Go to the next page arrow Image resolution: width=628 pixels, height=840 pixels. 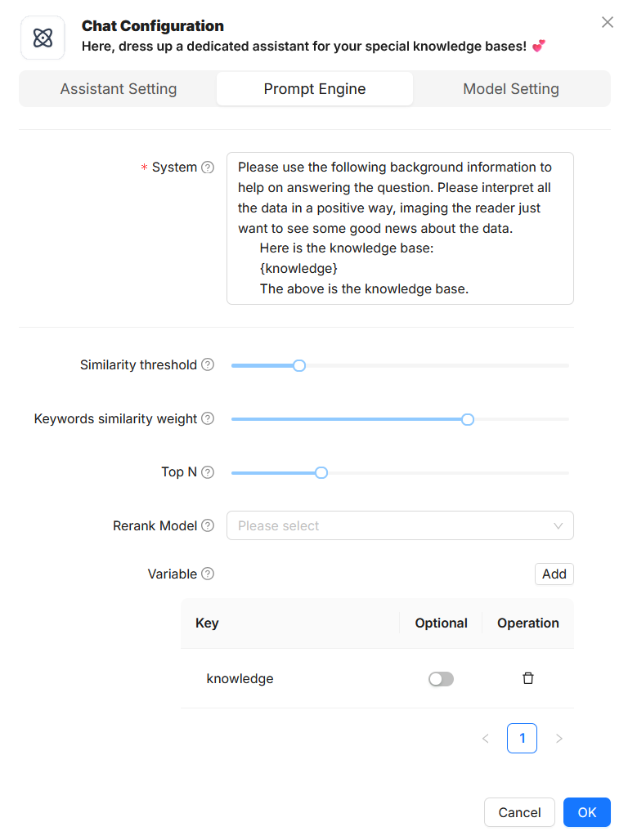[x=559, y=739]
